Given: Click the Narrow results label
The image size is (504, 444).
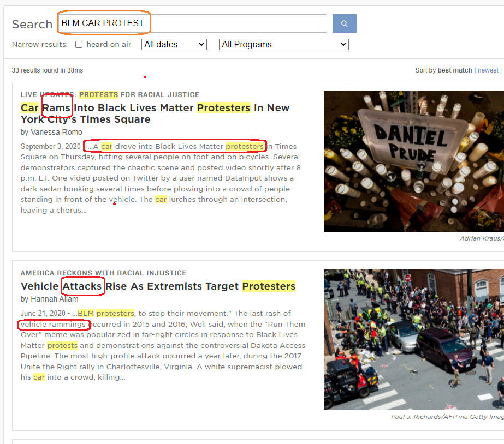Looking at the screenshot, I should [40, 44].
